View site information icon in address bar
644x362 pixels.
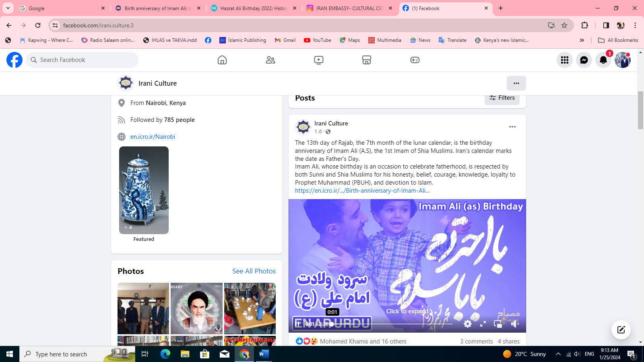click(55, 25)
